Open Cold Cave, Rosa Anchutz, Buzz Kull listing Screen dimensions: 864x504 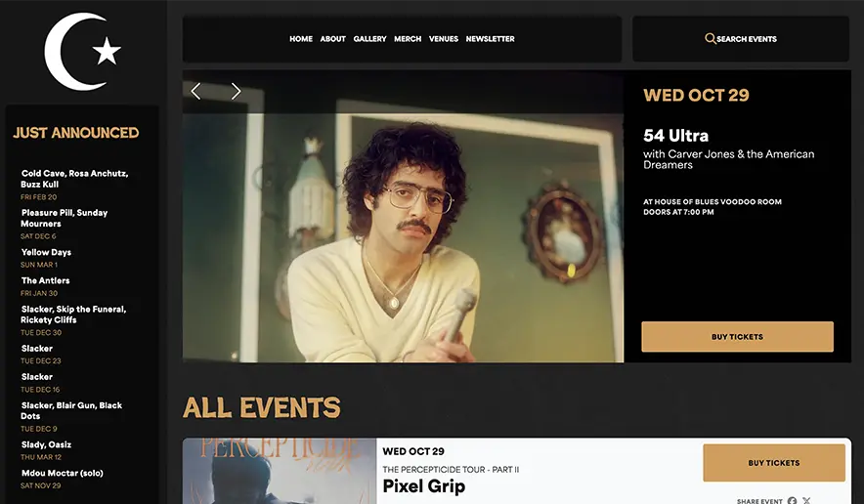(x=74, y=179)
